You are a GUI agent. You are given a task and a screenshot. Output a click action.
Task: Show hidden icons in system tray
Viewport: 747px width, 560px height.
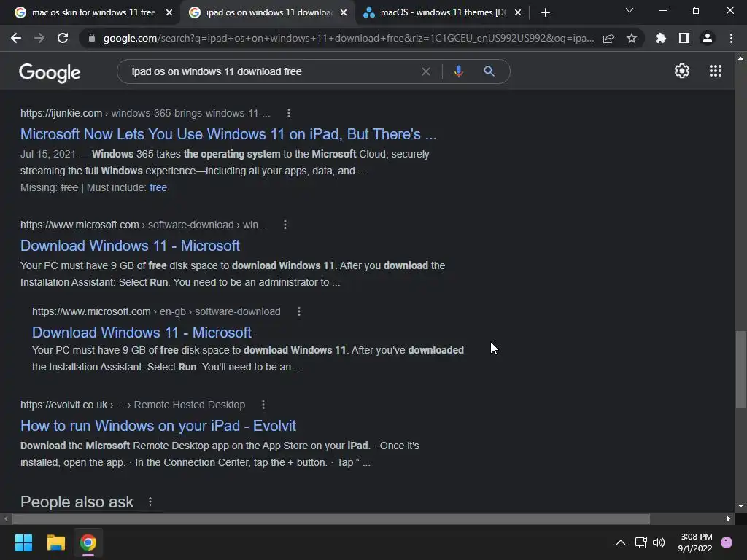pyautogui.click(x=621, y=542)
